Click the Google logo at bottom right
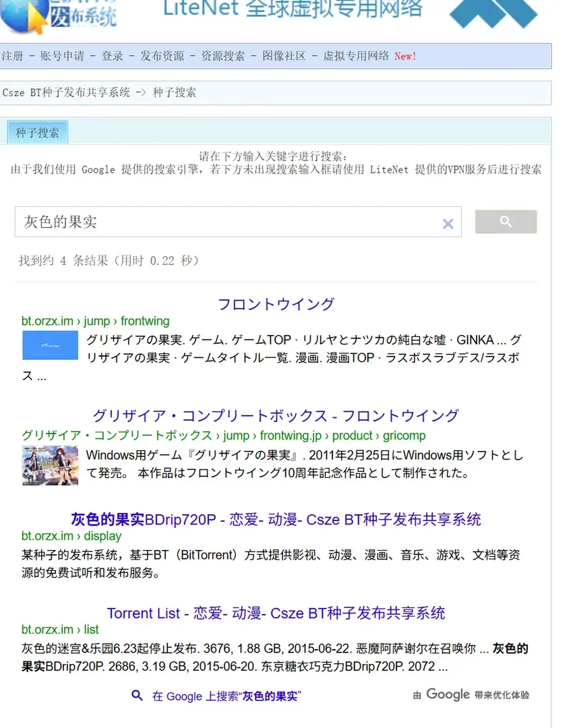The width and height of the screenshot is (575, 728). coord(448,694)
